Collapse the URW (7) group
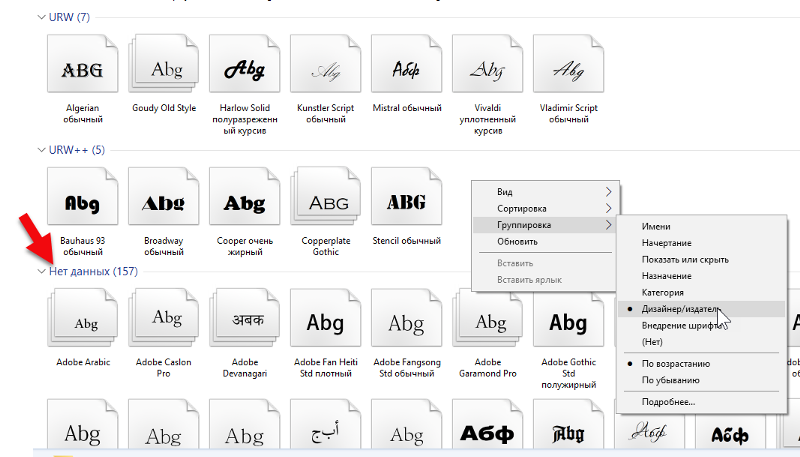This screenshot has width=800, height=457. click(41, 17)
